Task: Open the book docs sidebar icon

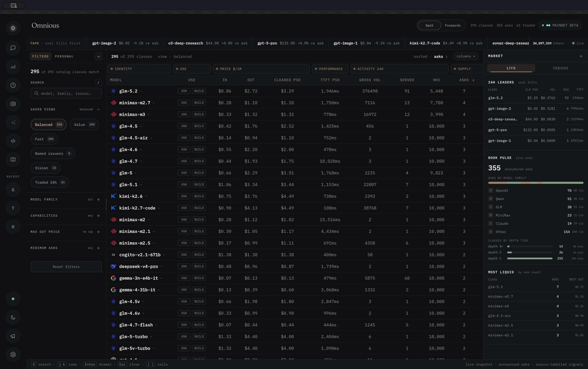Action: [13, 159]
